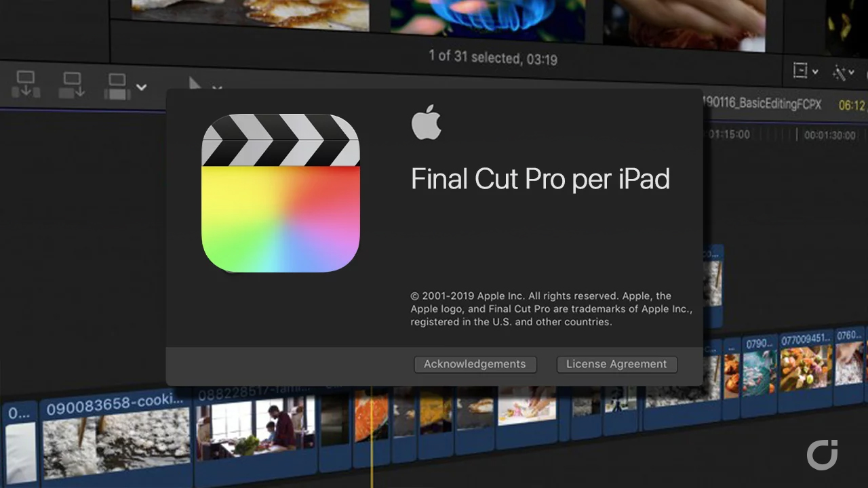
Task: Click project name BasicEditingFCPX
Action: 763,104
